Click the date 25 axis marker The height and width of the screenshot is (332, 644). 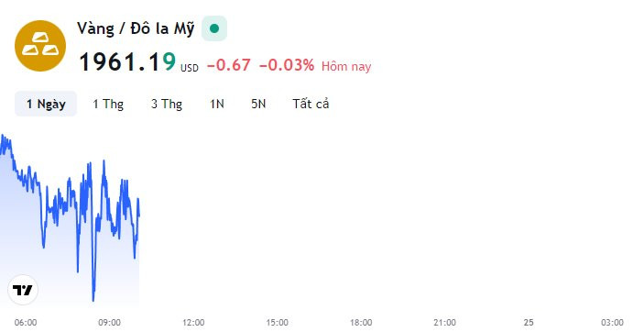click(529, 323)
